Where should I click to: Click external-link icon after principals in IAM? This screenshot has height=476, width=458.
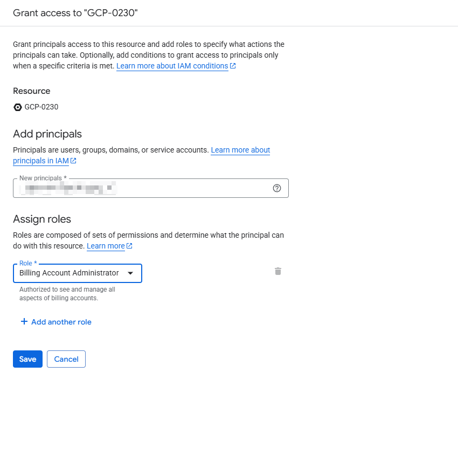tap(73, 161)
